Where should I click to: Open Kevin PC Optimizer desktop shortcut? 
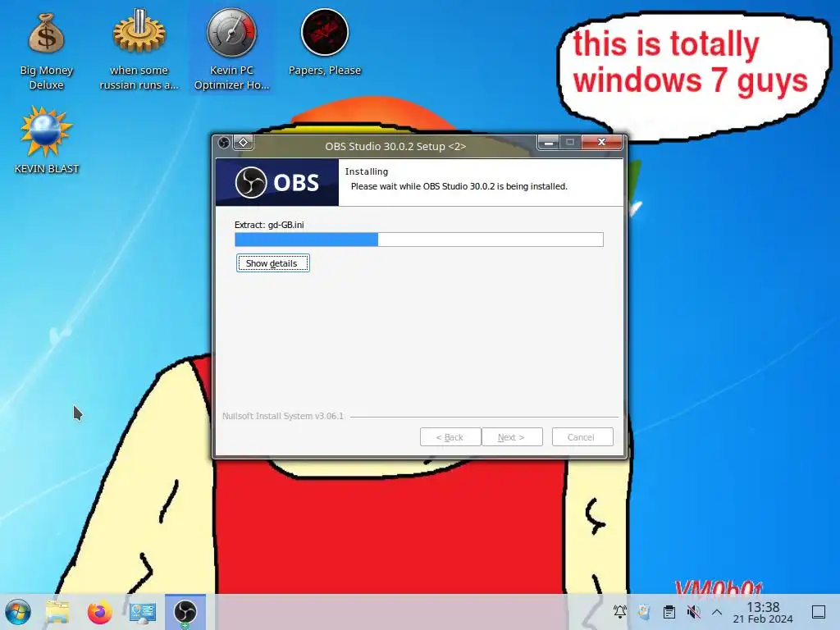[x=231, y=51]
